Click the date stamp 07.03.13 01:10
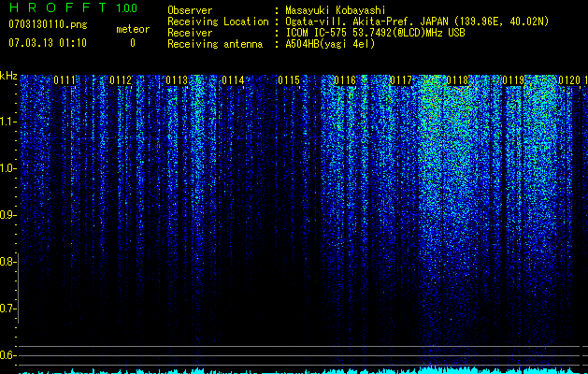The image size is (588, 374). pos(48,43)
